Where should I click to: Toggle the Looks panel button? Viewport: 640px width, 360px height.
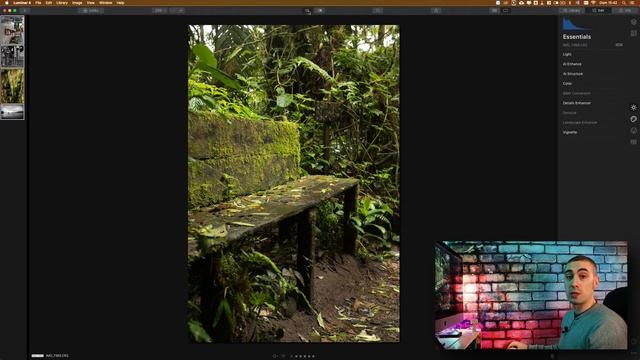point(91,11)
